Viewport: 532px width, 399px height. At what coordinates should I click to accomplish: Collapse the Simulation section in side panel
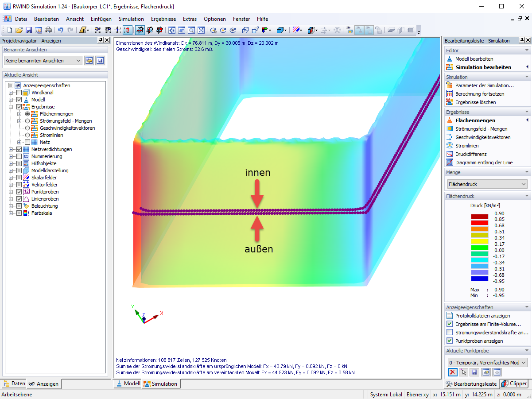pos(527,77)
